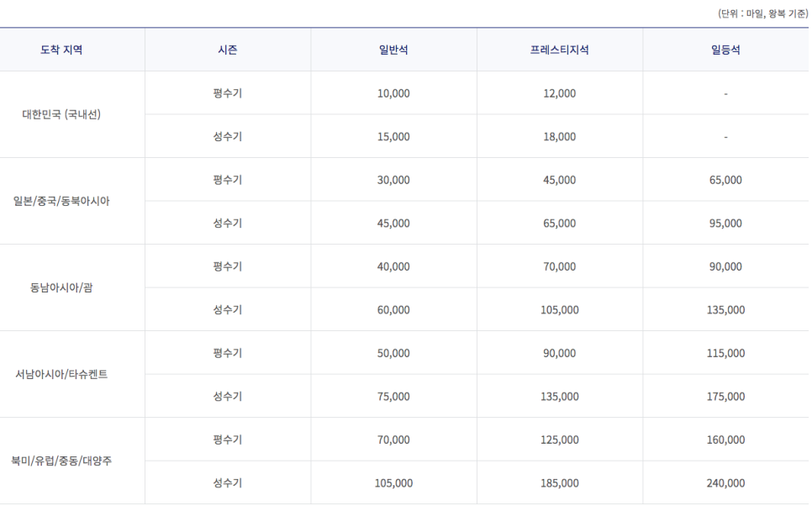Click the 10,000 mileage value

[393, 92]
